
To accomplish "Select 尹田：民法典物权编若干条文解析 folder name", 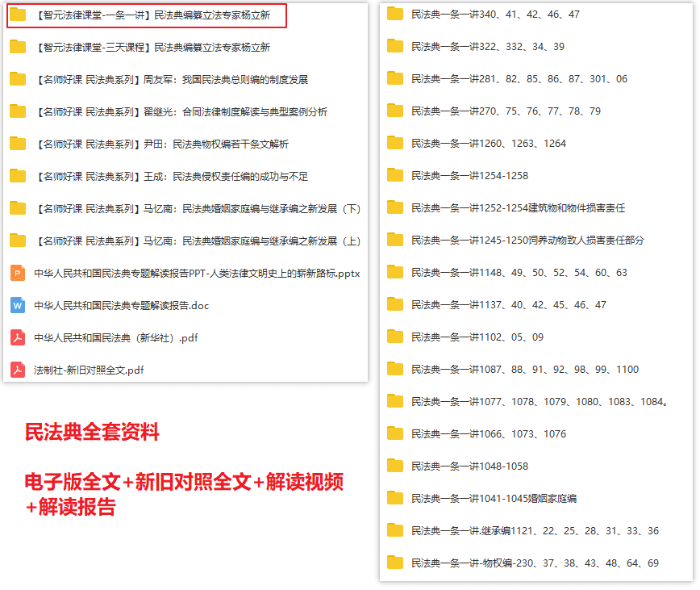I will (x=161, y=144).
